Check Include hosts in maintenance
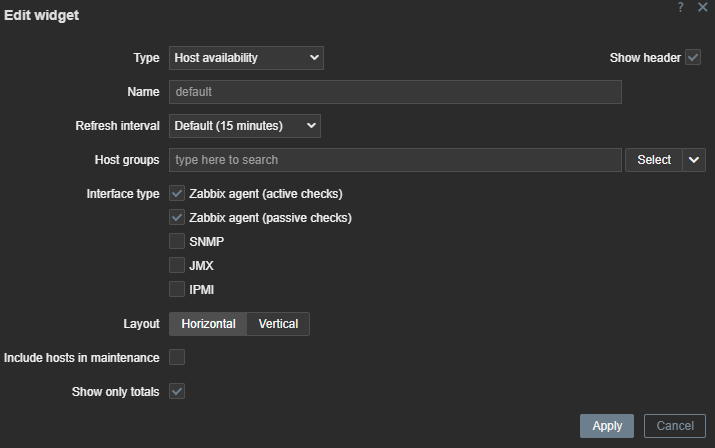 177,357
